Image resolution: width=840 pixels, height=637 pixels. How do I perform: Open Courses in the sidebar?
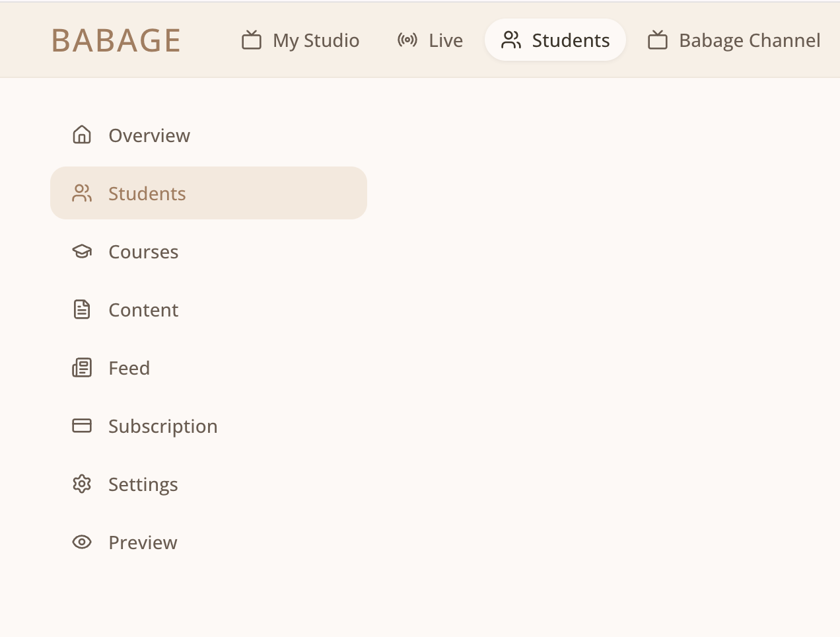point(209,251)
